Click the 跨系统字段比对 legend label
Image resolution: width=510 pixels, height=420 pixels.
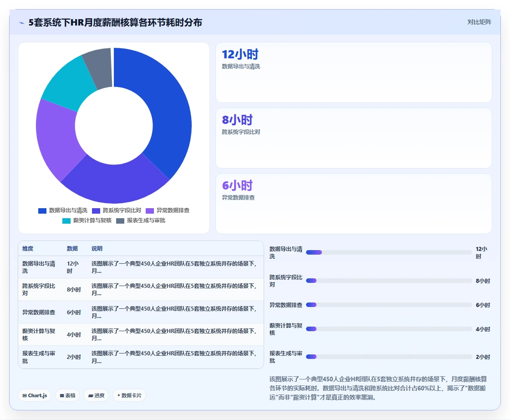(122, 210)
